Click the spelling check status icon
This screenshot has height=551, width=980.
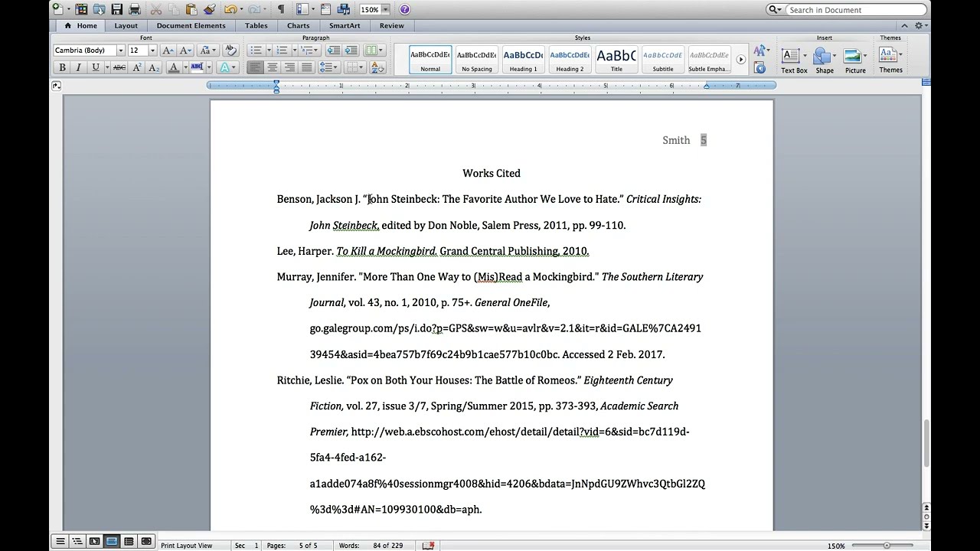pos(428,546)
